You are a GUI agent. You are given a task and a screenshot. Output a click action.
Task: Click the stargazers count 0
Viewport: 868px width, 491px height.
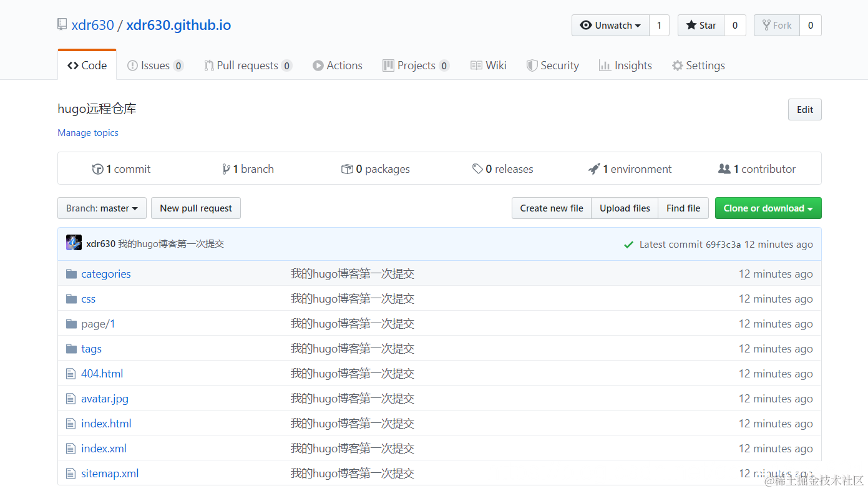[735, 26]
